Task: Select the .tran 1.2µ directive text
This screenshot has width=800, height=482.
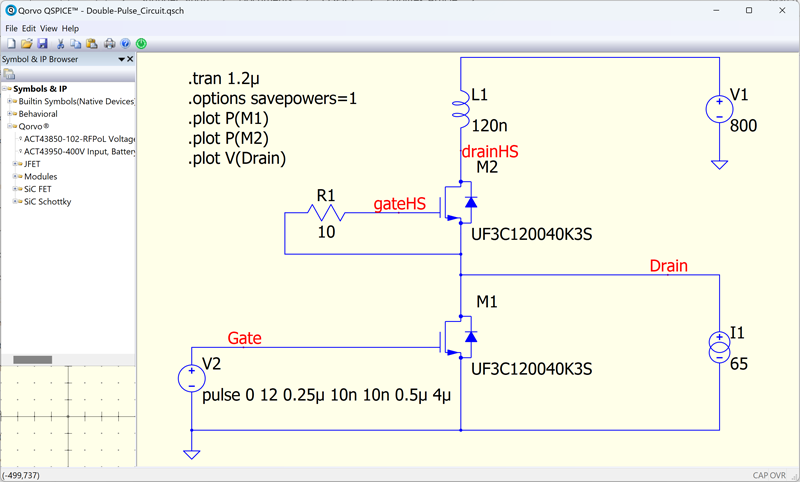Action: [x=224, y=79]
